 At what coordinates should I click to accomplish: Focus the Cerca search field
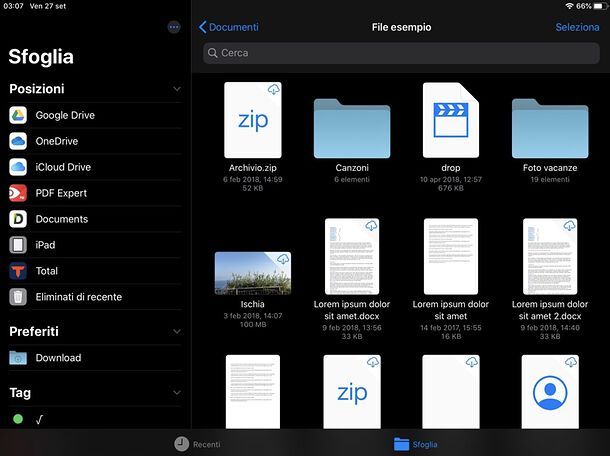tap(401, 53)
